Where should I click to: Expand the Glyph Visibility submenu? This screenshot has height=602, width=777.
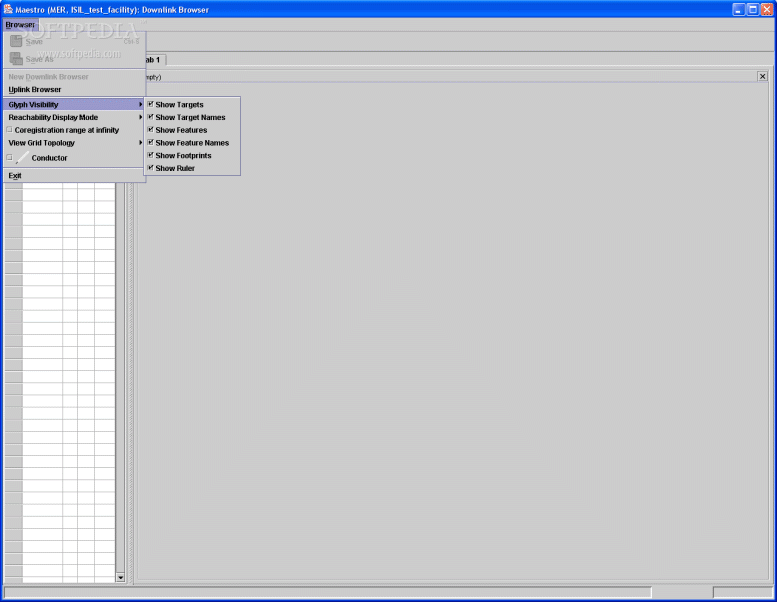[74, 105]
